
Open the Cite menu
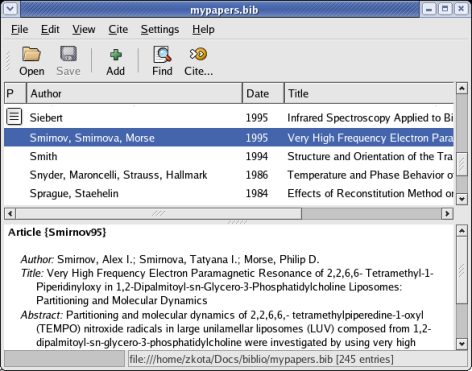pos(118,30)
